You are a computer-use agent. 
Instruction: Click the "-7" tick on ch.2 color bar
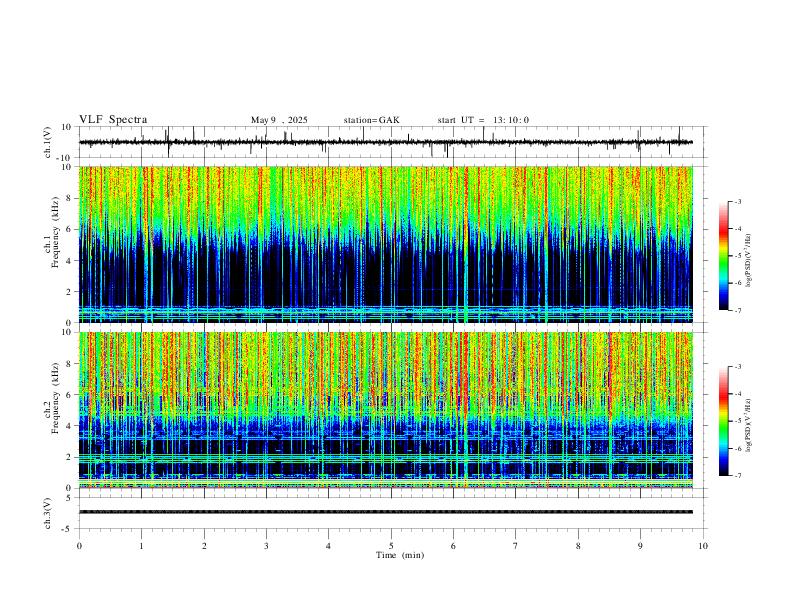tap(738, 476)
